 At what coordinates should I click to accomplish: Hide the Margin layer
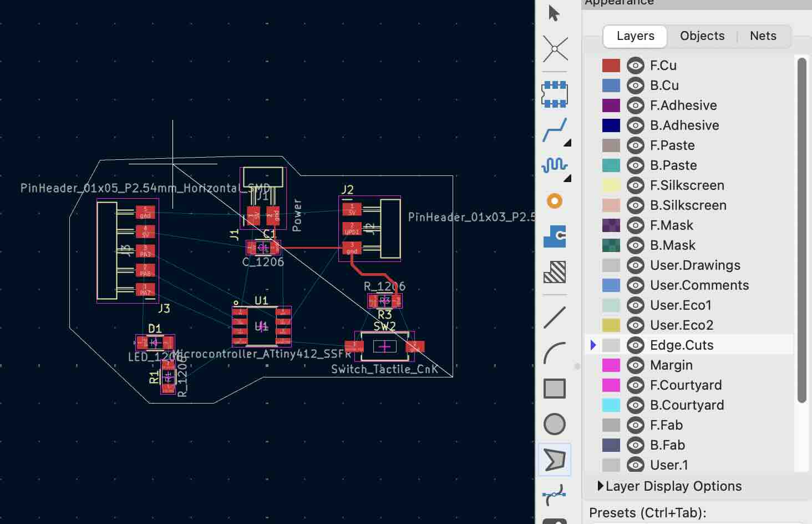tap(636, 365)
